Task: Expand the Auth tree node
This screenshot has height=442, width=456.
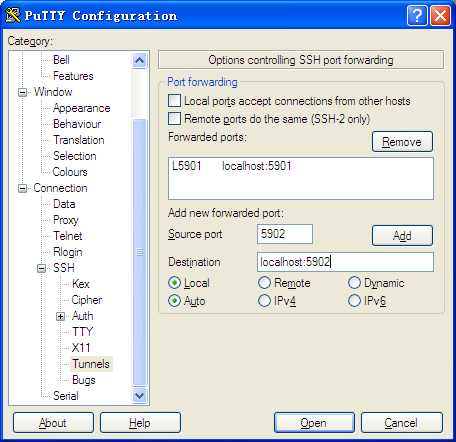Action: point(60,316)
